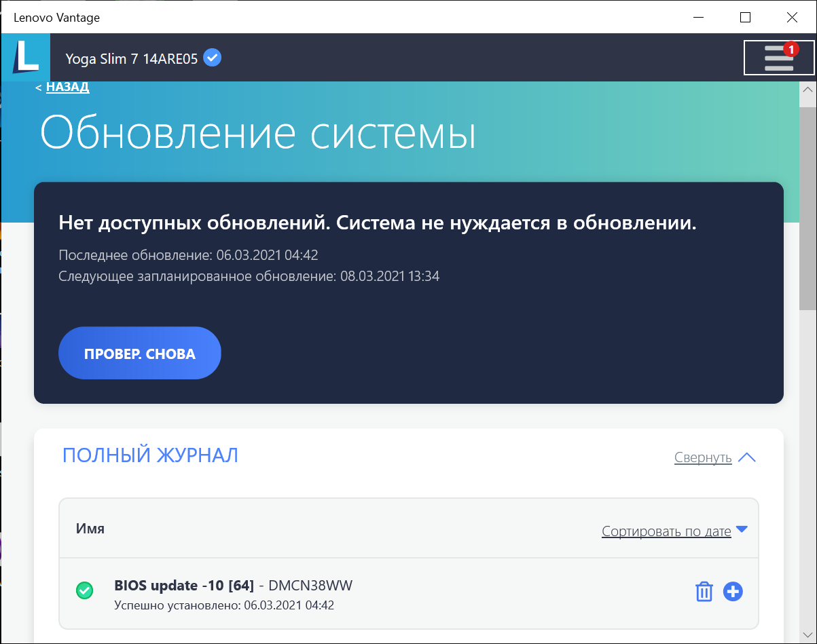Close the Lenovo Vantage window
Screen dimensions: 817x644
pos(791,17)
